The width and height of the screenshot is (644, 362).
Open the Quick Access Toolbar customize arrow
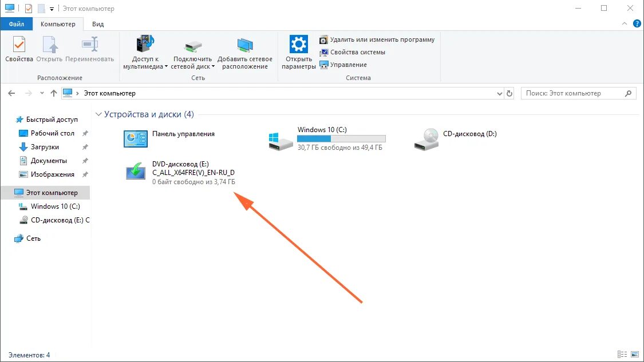click(52, 9)
